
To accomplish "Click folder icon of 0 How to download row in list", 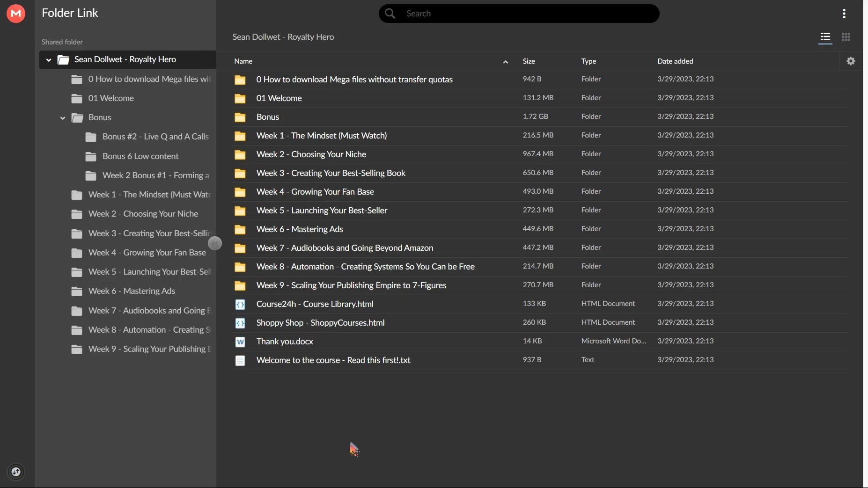I will [240, 80].
